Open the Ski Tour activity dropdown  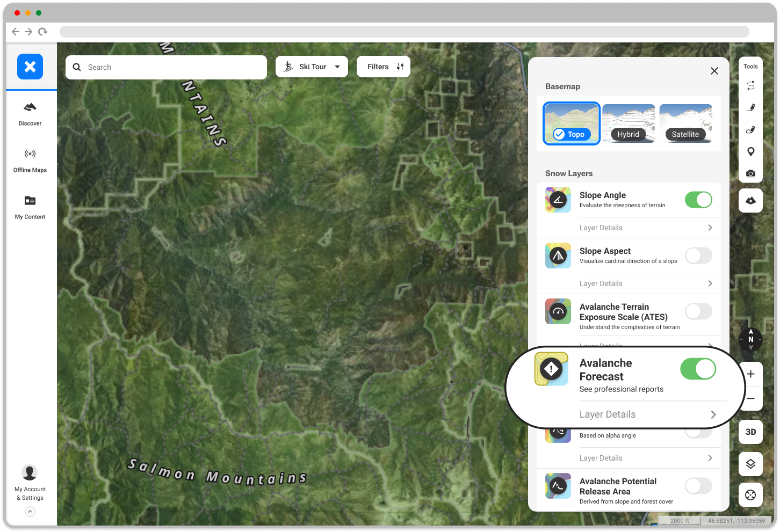pos(312,67)
